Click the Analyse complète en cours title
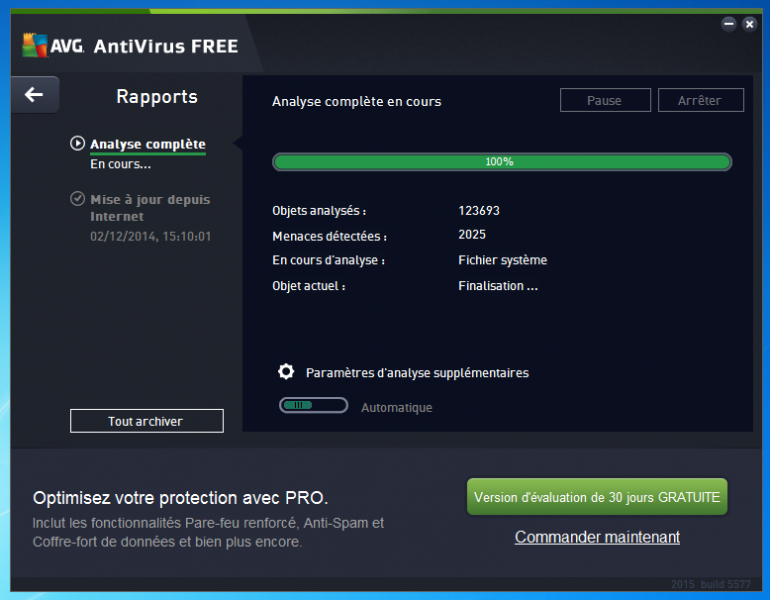770x600 pixels. (x=357, y=102)
